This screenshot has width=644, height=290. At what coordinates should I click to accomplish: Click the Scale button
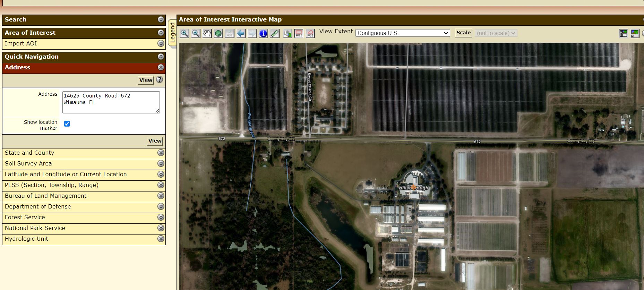coord(463,33)
